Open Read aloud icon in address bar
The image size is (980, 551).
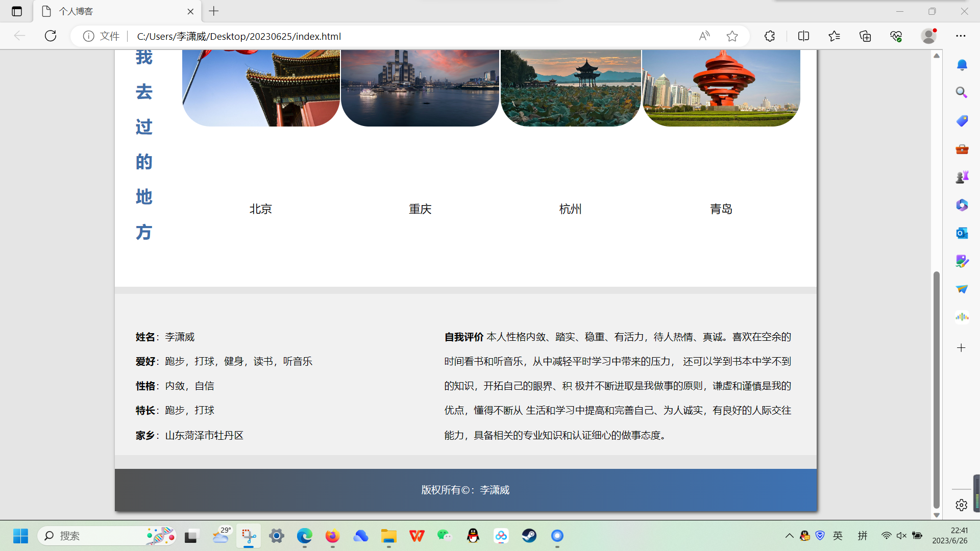pos(704,36)
